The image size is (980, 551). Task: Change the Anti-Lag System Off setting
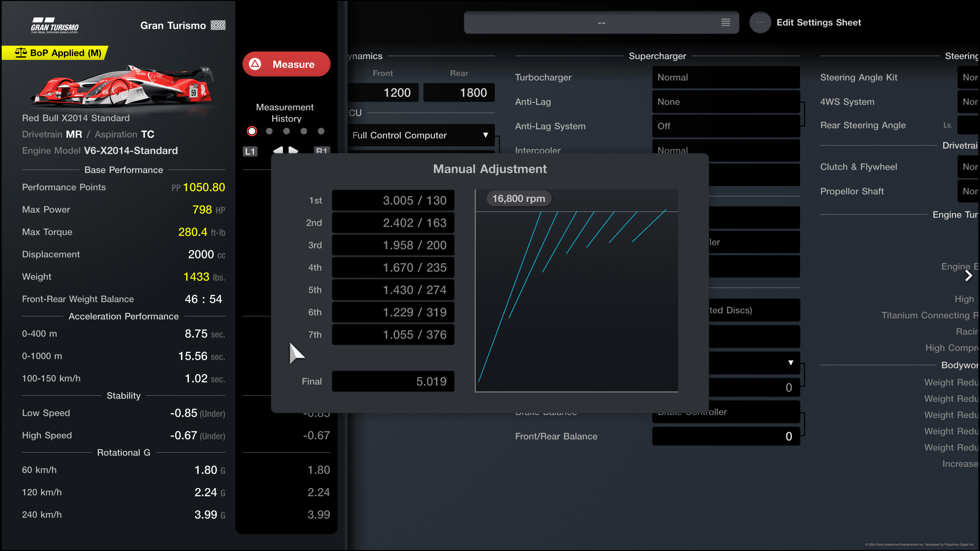(x=726, y=126)
